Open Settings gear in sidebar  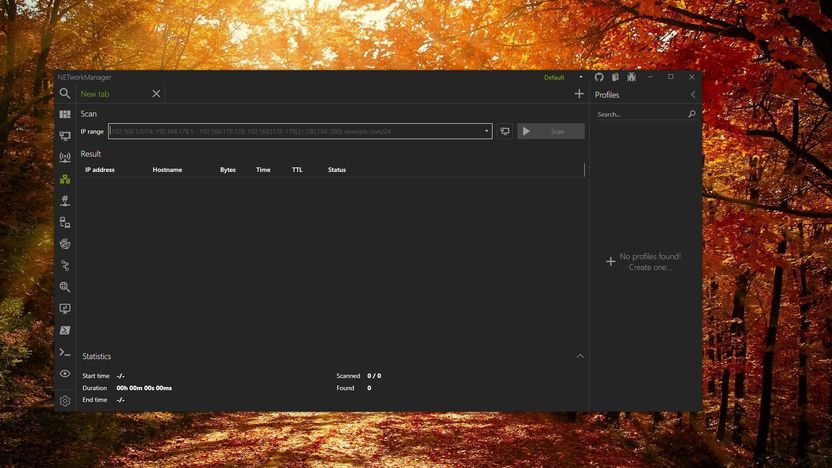[65, 401]
